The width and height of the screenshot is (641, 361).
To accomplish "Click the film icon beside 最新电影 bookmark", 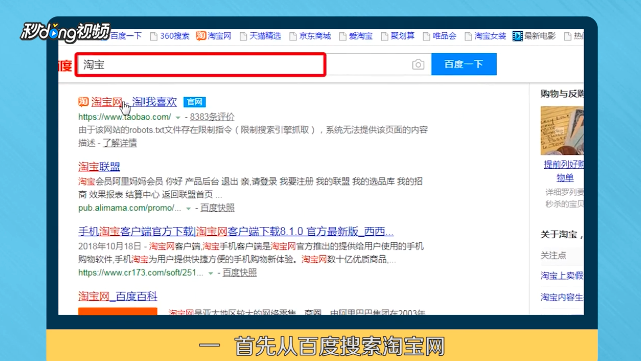I will pos(517,36).
